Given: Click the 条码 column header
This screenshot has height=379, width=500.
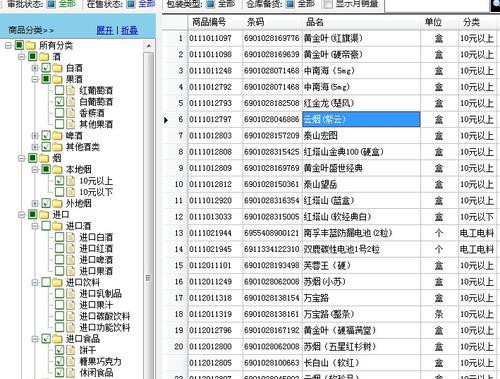Looking at the screenshot, I should pyautogui.click(x=272, y=22).
